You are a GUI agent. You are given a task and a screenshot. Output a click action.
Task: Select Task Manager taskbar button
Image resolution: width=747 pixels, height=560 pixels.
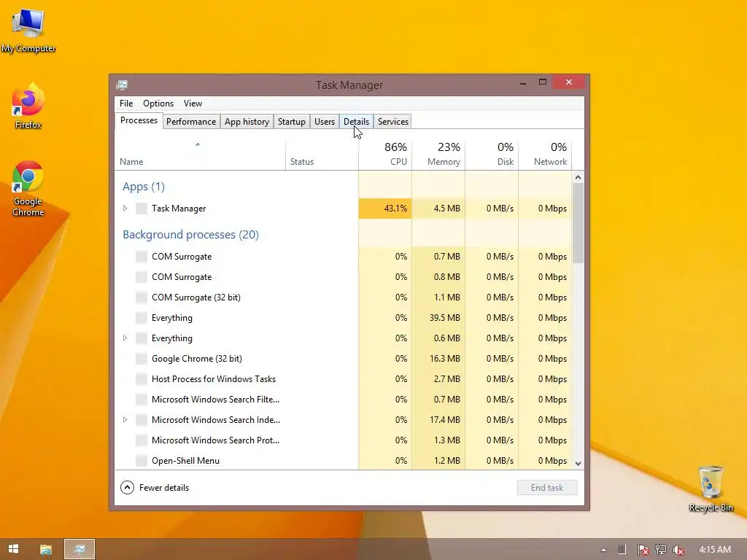click(80, 549)
